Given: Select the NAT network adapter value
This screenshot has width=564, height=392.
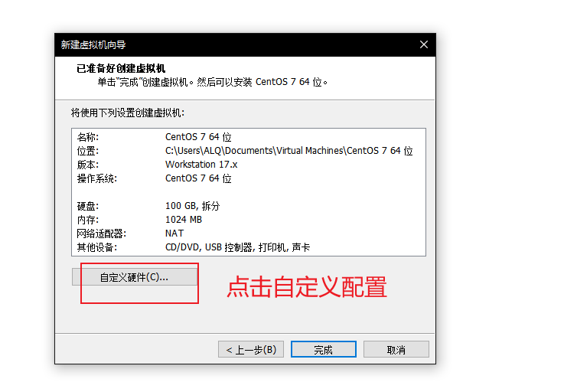Looking at the screenshot, I should click(174, 234).
